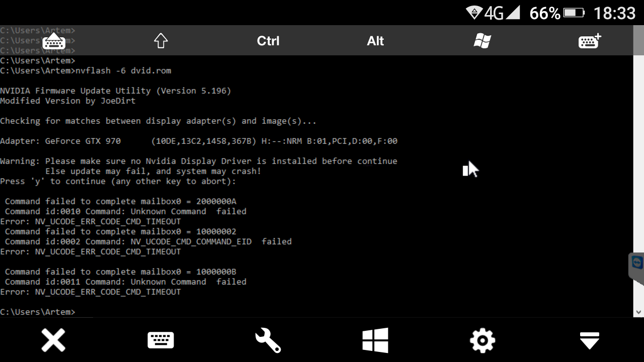Click the 'mailbox0 = 2000000A' line
This screenshot has width=644, height=362.
tap(121, 202)
